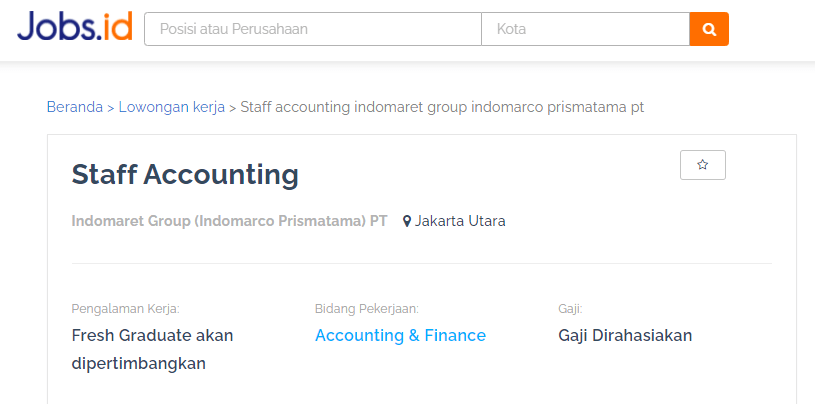Select the Indomaret Group company name
This screenshot has height=404, width=815.
(x=229, y=221)
